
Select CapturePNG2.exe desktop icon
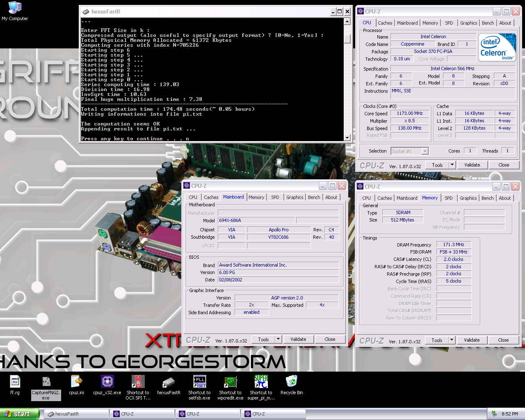(x=46, y=388)
